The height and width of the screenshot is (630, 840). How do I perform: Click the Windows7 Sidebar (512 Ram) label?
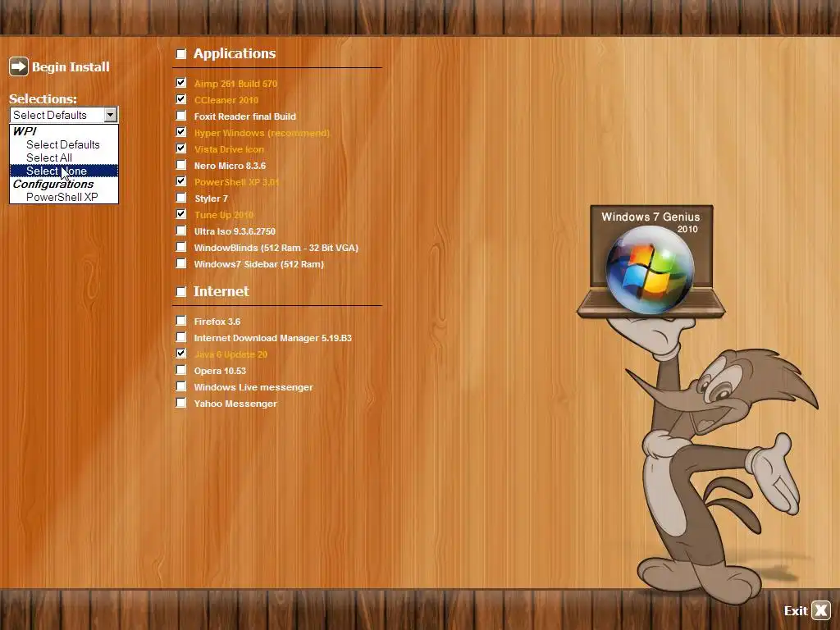coord(258,264)
